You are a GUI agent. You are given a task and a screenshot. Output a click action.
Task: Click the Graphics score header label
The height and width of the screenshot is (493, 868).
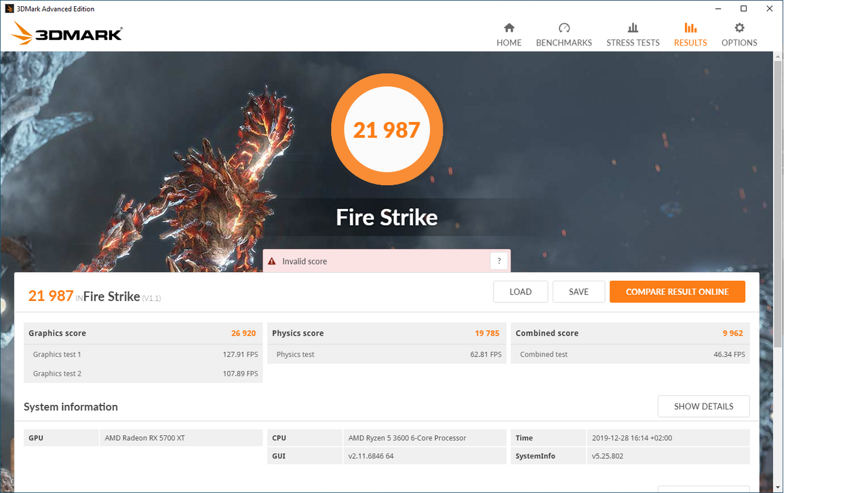(57, 333)
